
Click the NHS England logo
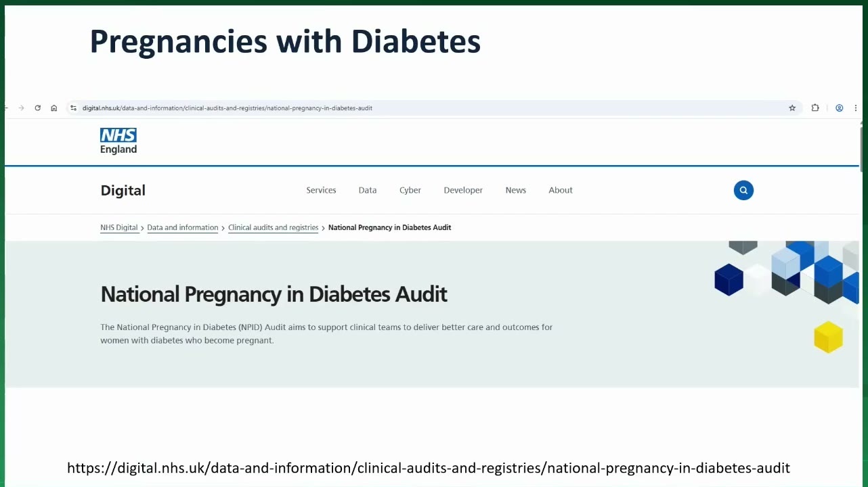click(118, 141)
